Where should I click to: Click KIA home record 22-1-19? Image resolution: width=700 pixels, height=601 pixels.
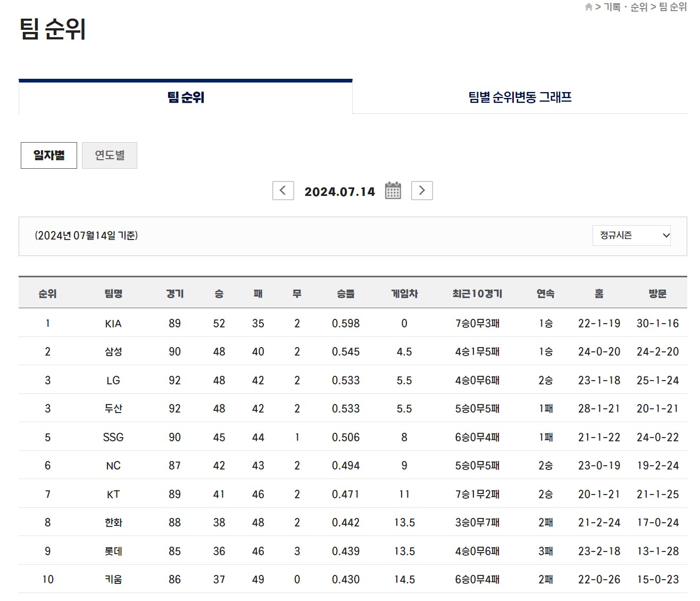click(x=599, y=324)
